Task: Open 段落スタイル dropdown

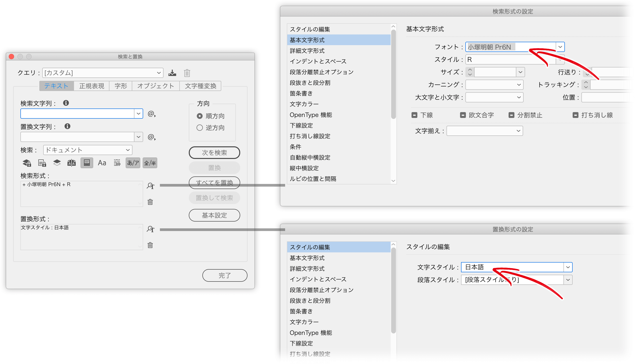Action: (568, 280)
